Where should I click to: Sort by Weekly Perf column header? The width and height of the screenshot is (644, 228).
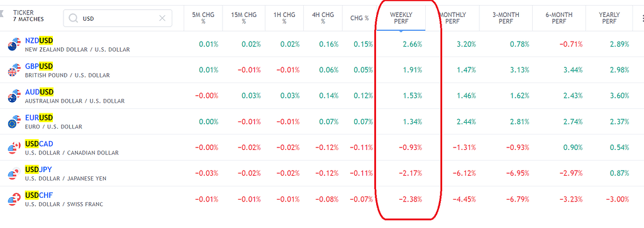click(401, 18)
